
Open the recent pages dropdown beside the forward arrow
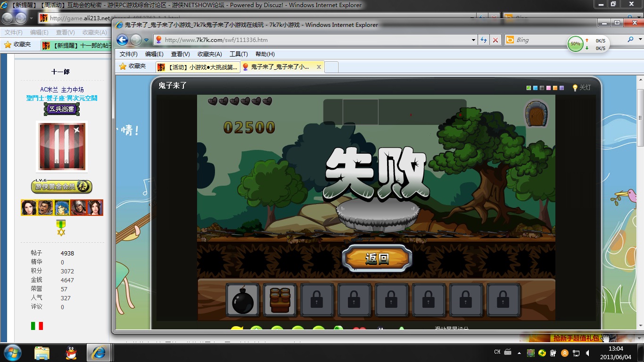(x=147, y=40)
